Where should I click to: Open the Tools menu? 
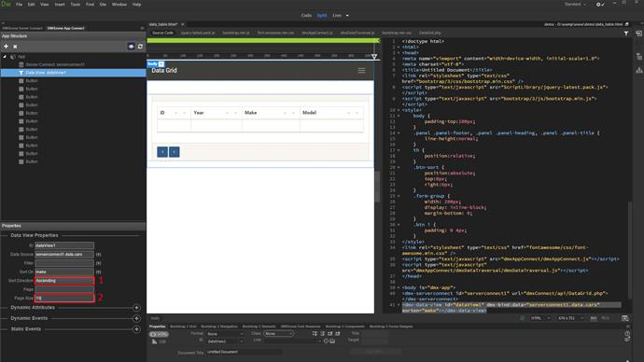(x=76, y=5)
